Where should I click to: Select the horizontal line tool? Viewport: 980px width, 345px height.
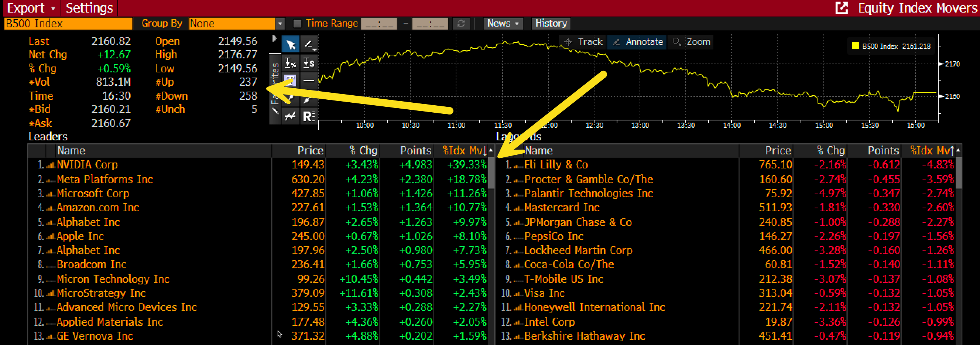309,80
